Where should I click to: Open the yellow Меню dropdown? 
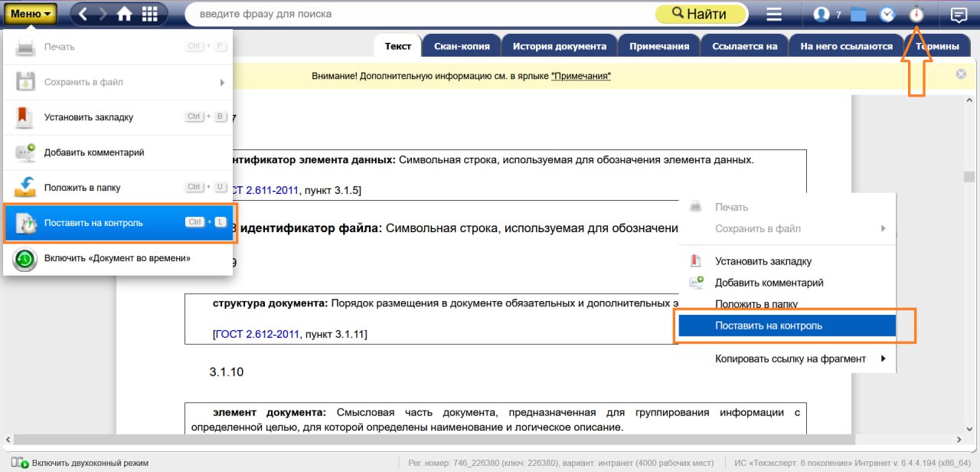pos(31,14)
